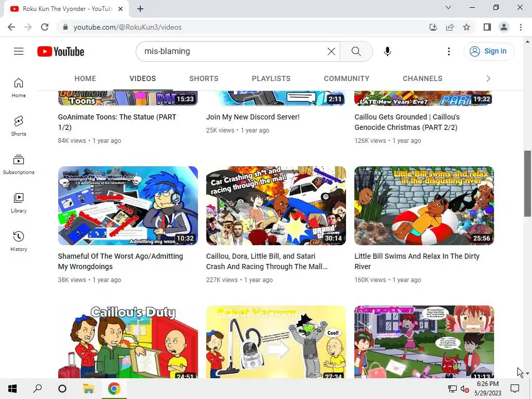Open the tab search chevron

pos(448,7)
